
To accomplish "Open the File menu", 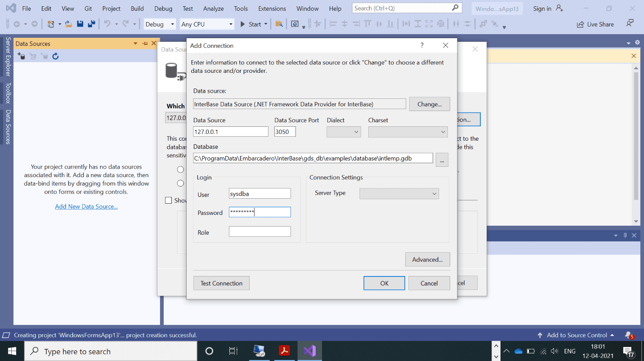I will coord(27,9).
